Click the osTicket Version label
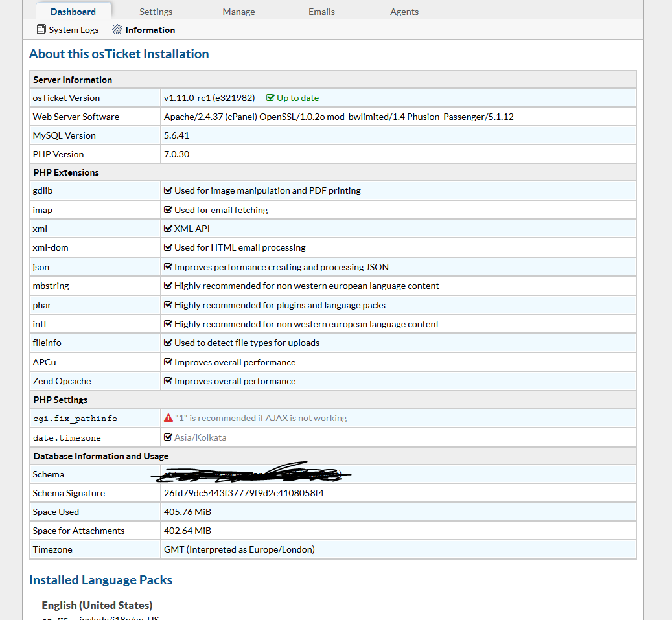 (x=67, y=98)
